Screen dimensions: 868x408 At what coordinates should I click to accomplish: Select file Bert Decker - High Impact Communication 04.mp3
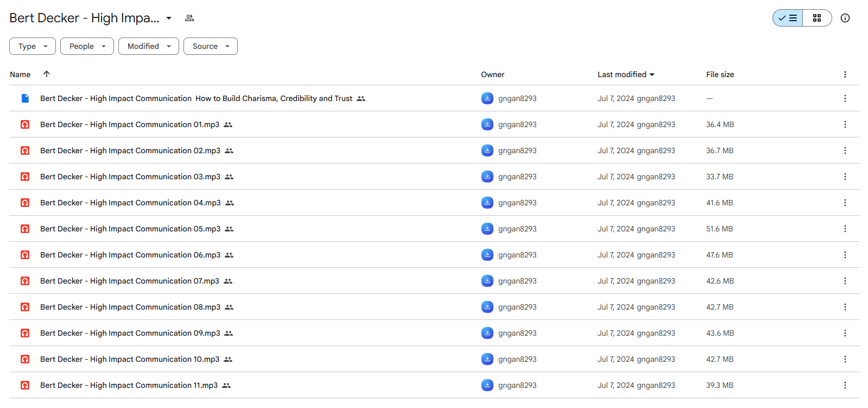click(x=130, y=203)
